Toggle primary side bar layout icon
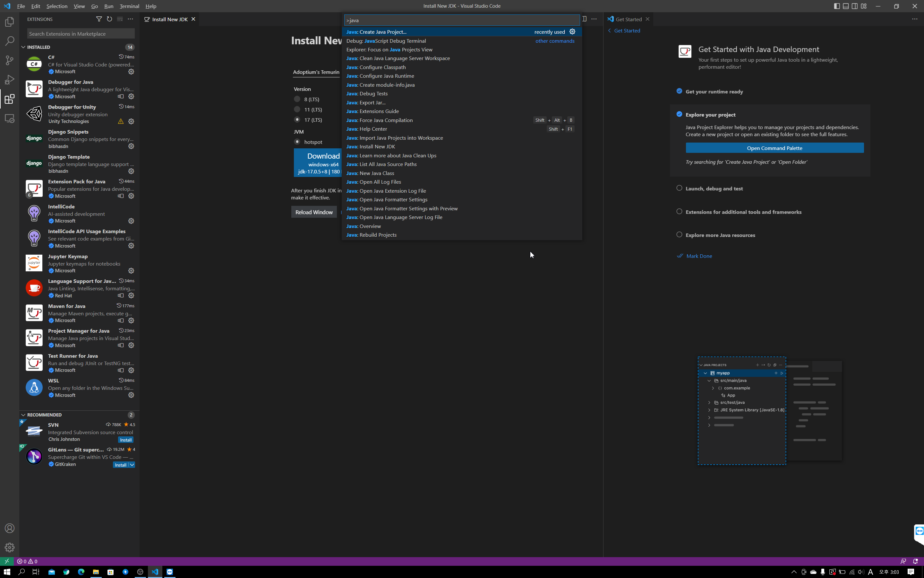The height and width of the screenshot is (578, 924). pos(836,6)
